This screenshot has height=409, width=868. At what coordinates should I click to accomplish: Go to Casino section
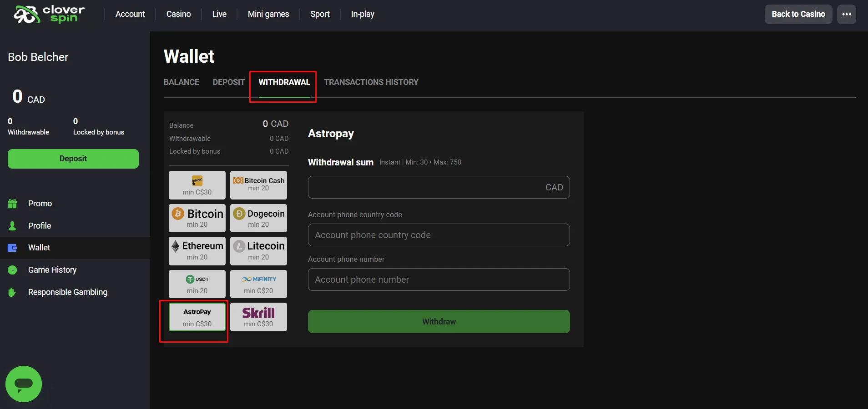pyautogui.click(x=178, y=14)
